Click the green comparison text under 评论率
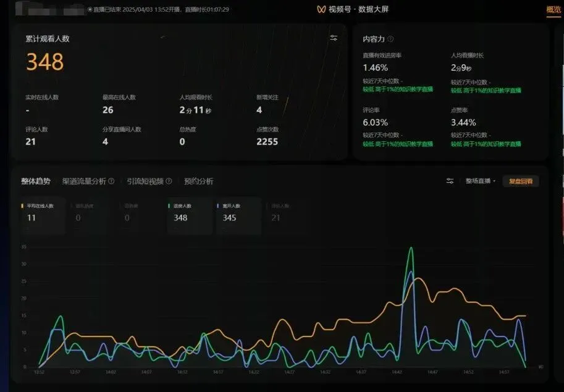This screenshot has height=392, width=564. [x=398, y=144]
